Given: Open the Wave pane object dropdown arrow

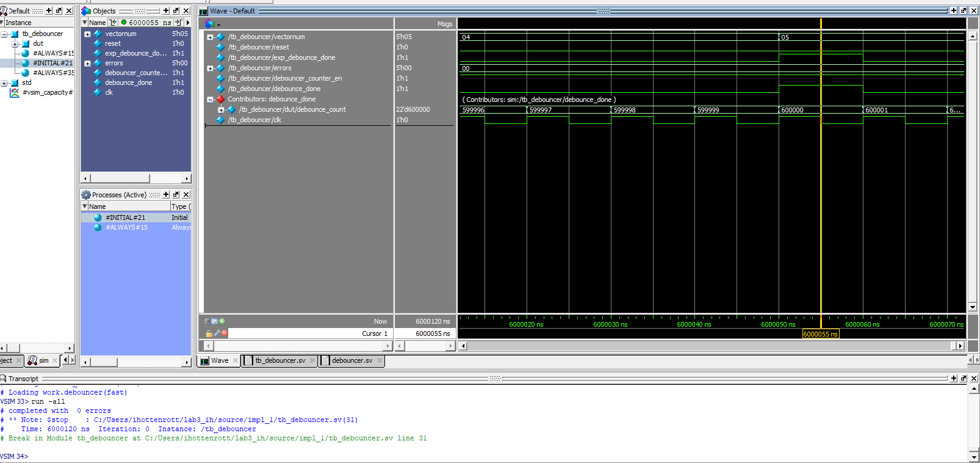Looking at the screenshot, I should pos(218,25).
